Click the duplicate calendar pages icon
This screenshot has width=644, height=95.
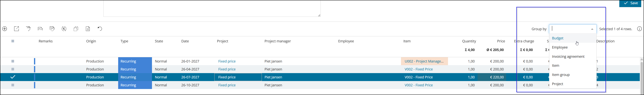(x=76, y=29)
